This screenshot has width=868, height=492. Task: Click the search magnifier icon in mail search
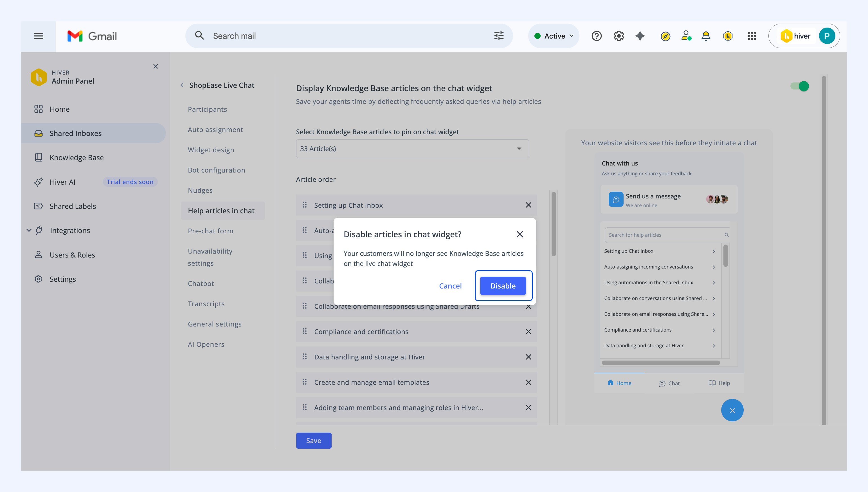coord(199,35)
